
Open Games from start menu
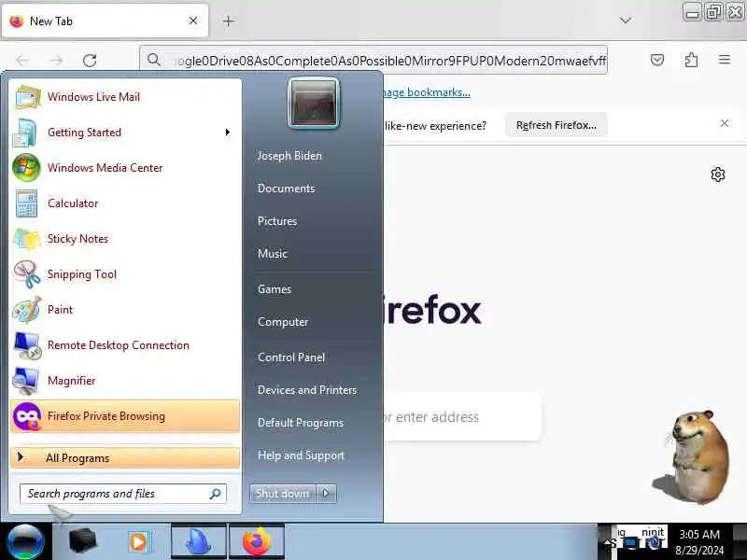tap(275, 289)
